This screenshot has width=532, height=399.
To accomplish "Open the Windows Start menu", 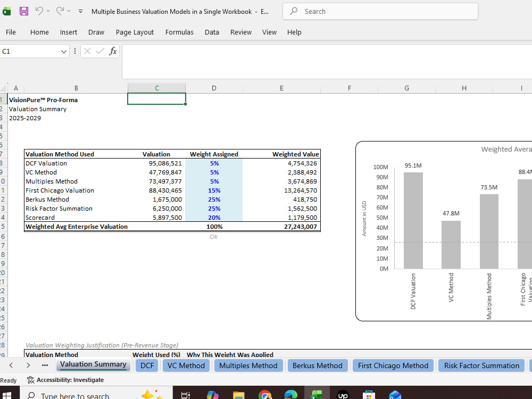I will [6, 395].
